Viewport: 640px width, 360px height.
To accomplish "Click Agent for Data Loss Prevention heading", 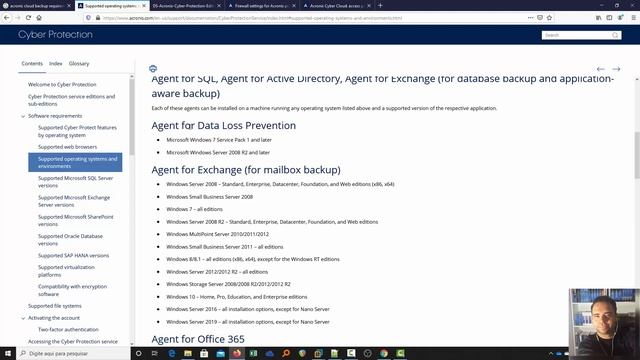I will [x=224, y=125].
